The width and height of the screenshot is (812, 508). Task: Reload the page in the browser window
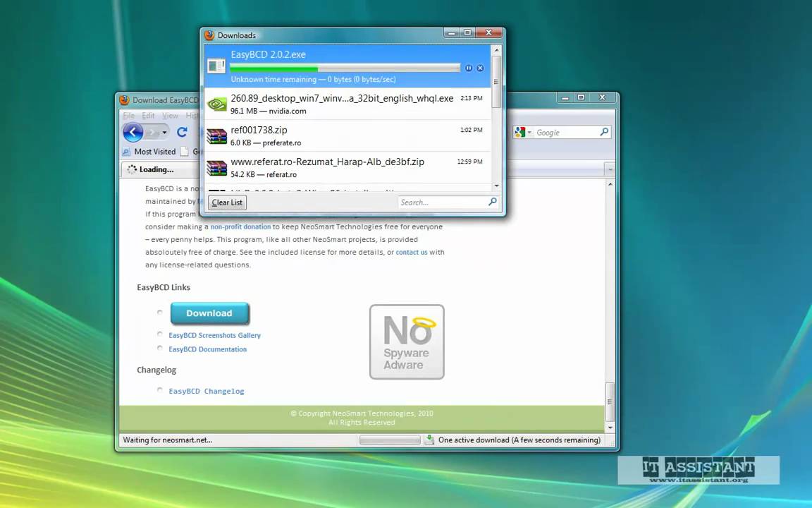[x=182, y=132]
